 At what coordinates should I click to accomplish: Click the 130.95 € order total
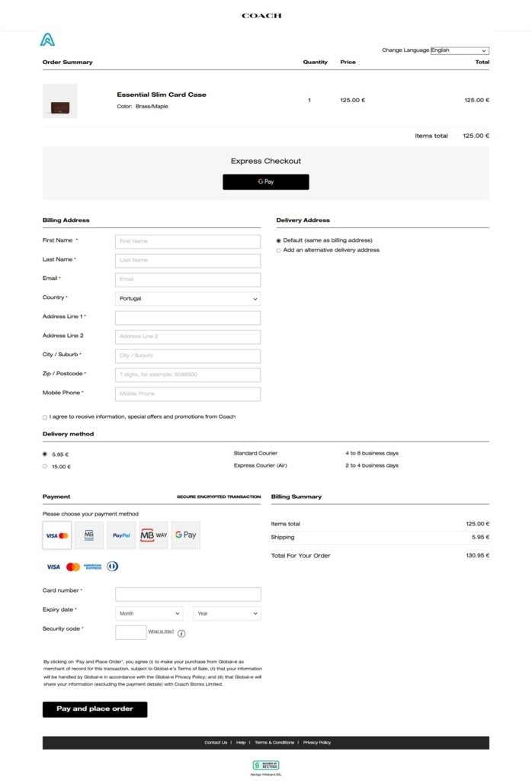click(x=477, y=555)
